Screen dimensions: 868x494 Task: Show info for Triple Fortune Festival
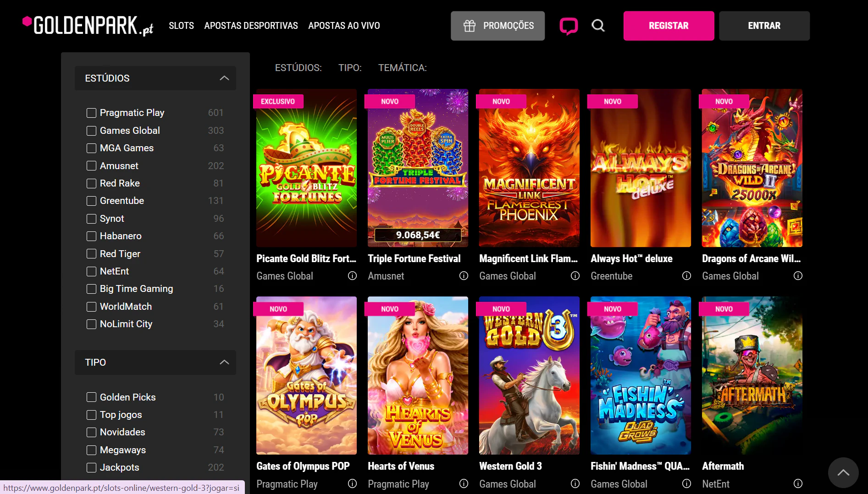[x=464, y=276]
